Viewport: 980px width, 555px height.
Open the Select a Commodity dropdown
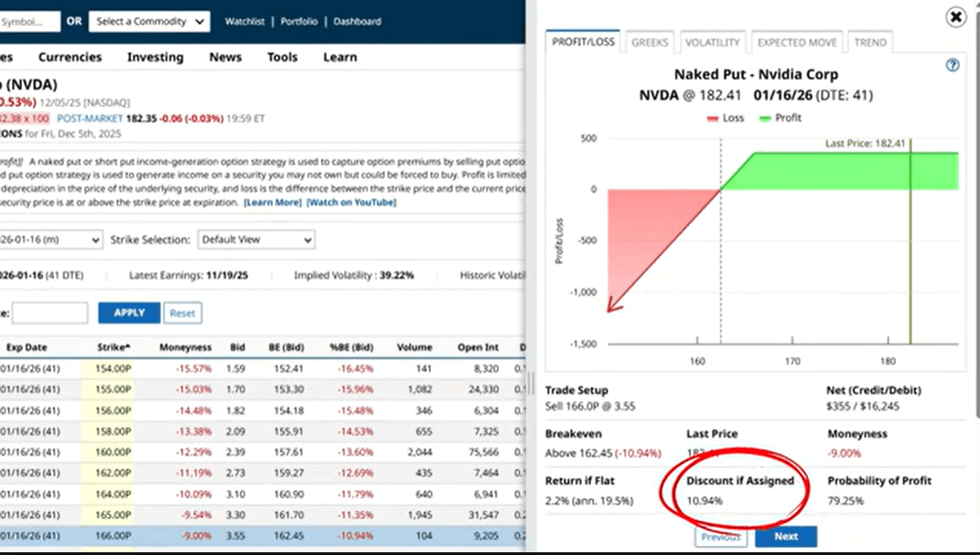[x=149, y=21]
